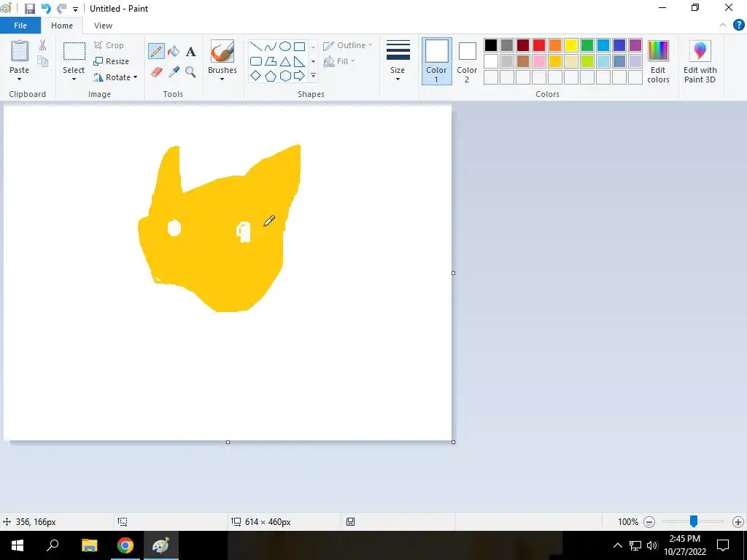Open Paint Help question mark icon
This screenshot has width=747, height=560.
738,25
